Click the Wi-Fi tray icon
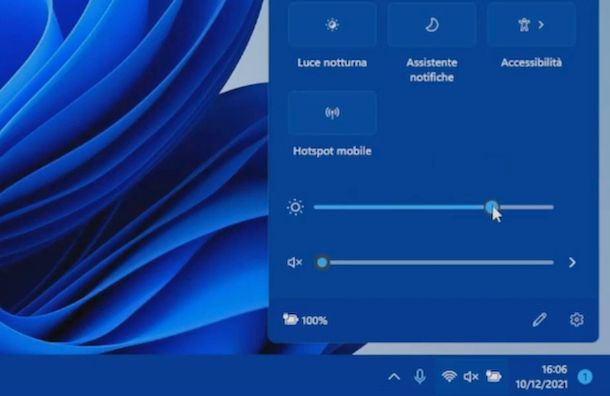 pyautogui.click(x=449, y=376)
